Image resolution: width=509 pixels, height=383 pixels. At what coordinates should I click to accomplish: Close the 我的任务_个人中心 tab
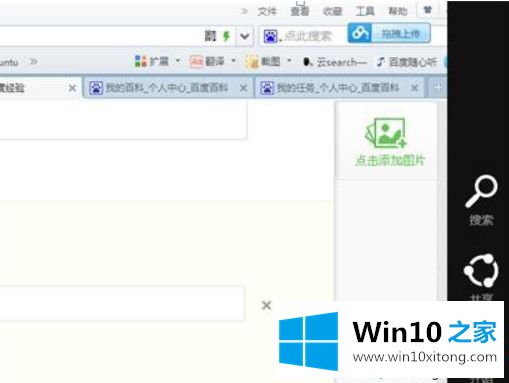point(414,88)
